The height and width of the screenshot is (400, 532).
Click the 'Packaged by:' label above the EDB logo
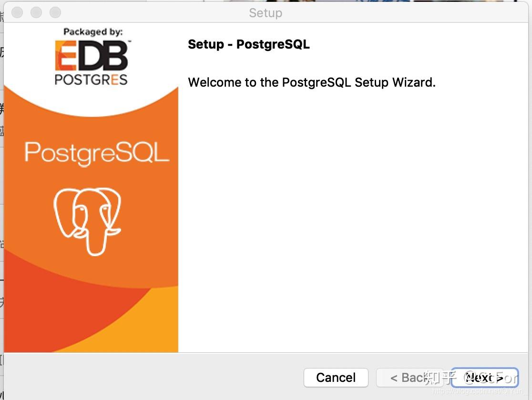pyautogui.click(x=93, y=31)
